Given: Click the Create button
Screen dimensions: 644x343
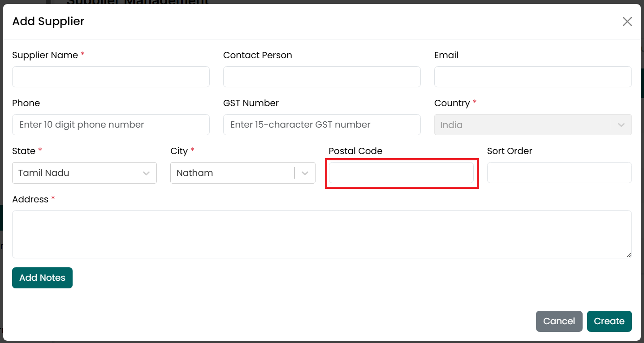Looking at the screenshot, I should [x=609, y=321].
